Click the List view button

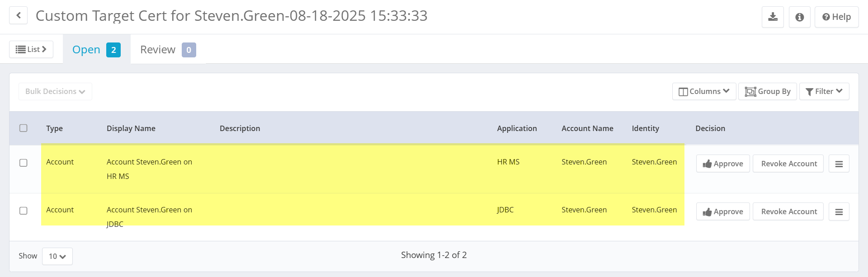31,50
